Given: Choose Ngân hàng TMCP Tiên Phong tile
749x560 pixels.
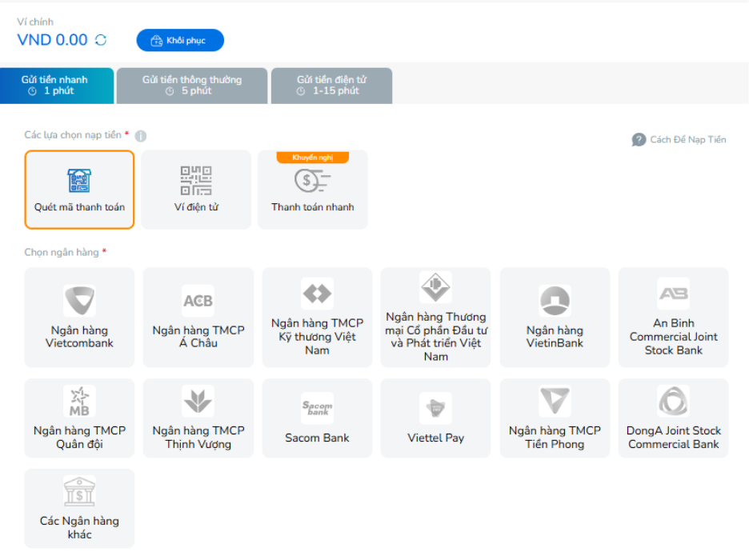Looking at the screenshot, I should 555,418.
